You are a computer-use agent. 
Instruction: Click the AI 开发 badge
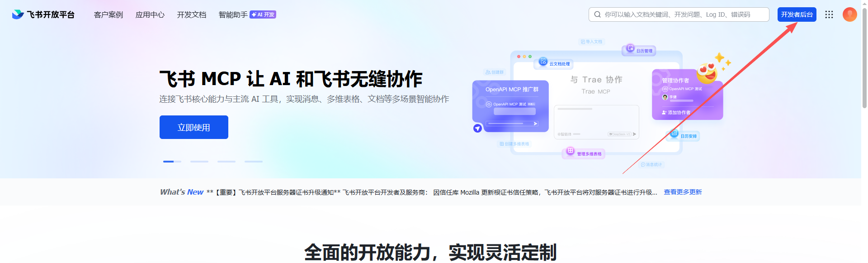click(x=263, y=14)
